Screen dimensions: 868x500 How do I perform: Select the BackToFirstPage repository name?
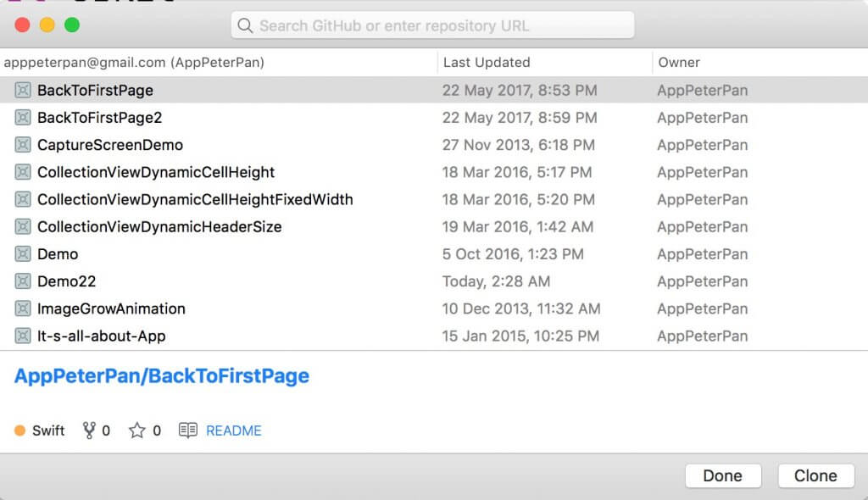click(95, 91)
